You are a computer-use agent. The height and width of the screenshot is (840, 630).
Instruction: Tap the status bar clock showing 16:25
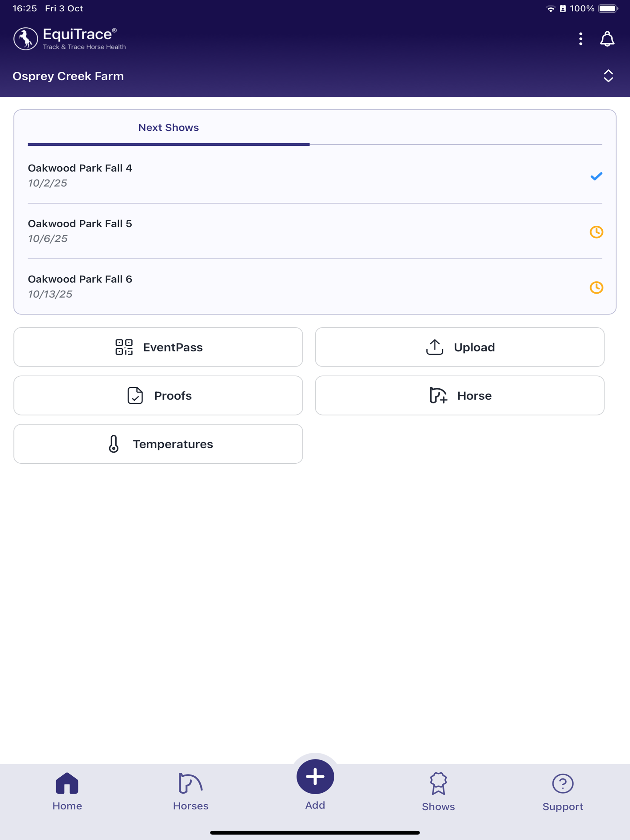click(x=25, y=8)
